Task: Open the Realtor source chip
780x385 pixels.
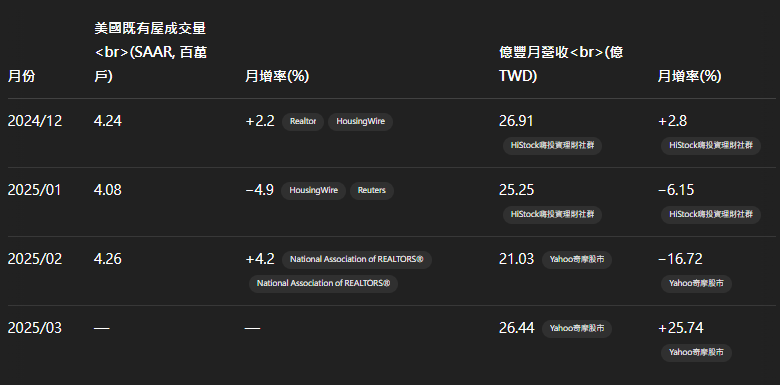Action: (303, 121)
